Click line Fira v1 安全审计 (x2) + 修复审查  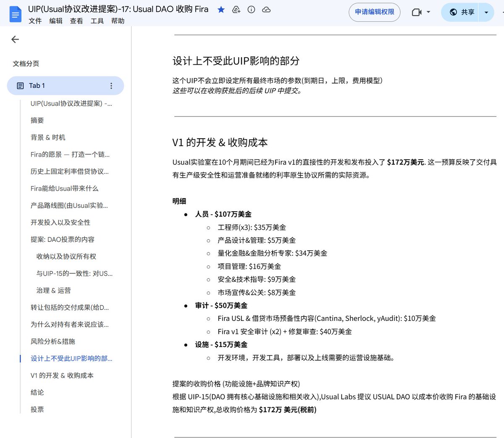point(285,331)
